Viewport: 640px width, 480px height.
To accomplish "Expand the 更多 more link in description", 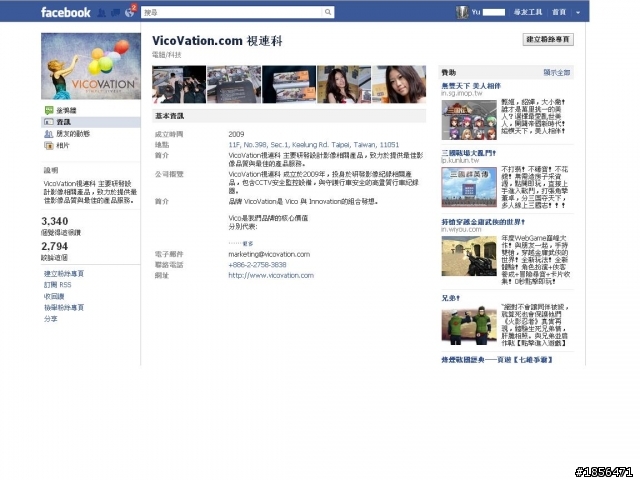I will point(248,244).
